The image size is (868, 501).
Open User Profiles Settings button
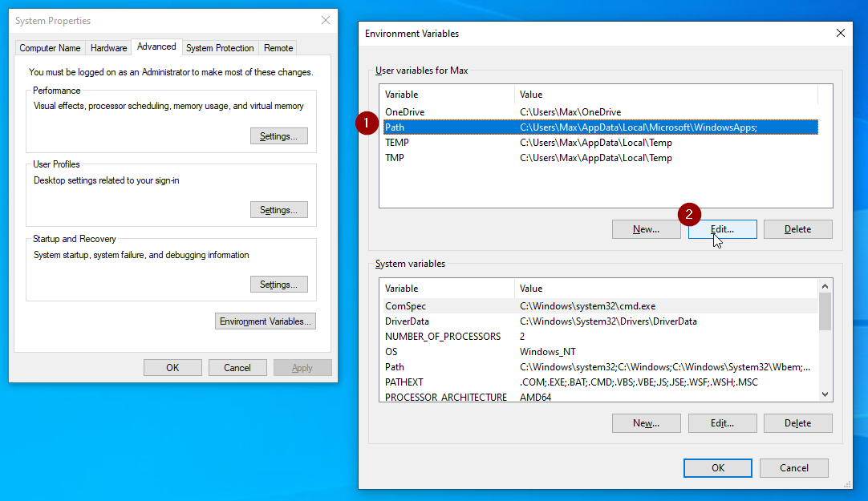coord(278,210)
